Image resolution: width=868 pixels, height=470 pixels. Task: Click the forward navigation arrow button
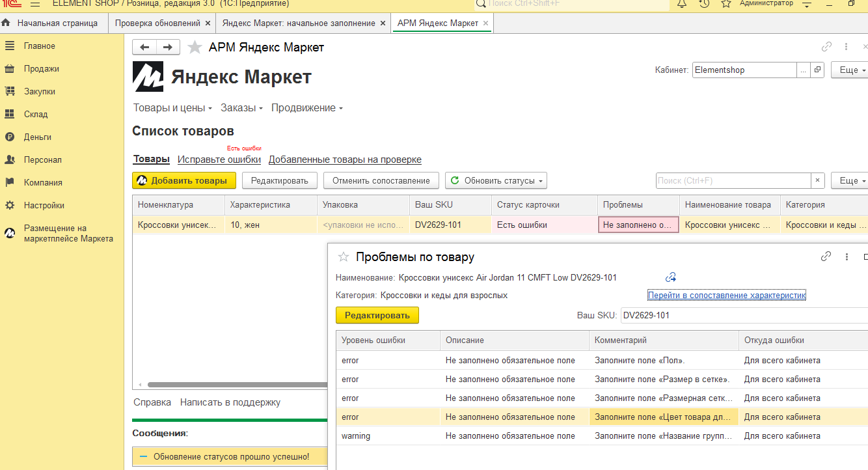point(168,47)
